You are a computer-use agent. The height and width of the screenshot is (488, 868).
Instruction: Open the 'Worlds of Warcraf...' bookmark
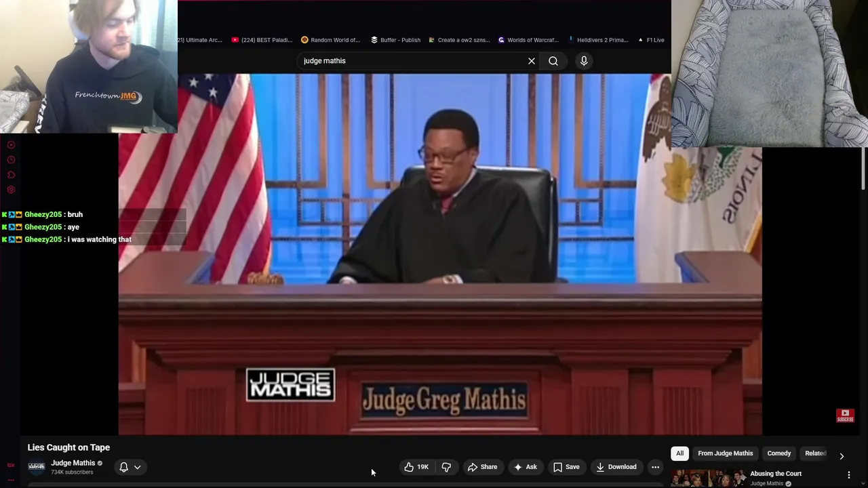[528, 40]
